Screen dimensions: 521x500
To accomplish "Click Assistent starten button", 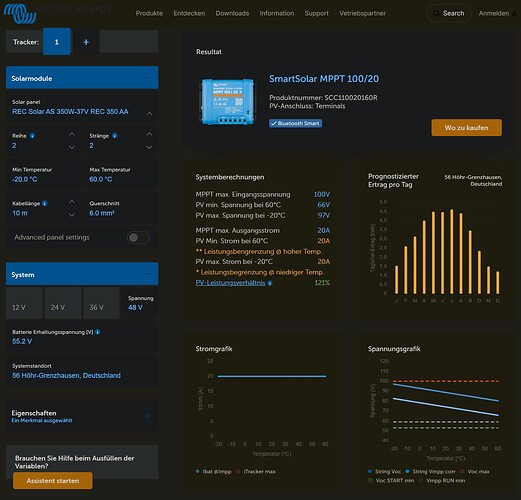I will pos(53,481).
